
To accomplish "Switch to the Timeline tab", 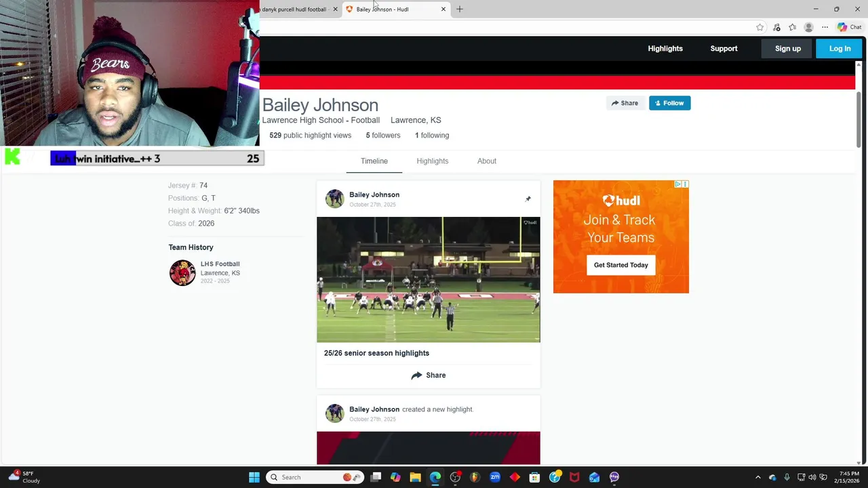I will [x=374, y=161].
